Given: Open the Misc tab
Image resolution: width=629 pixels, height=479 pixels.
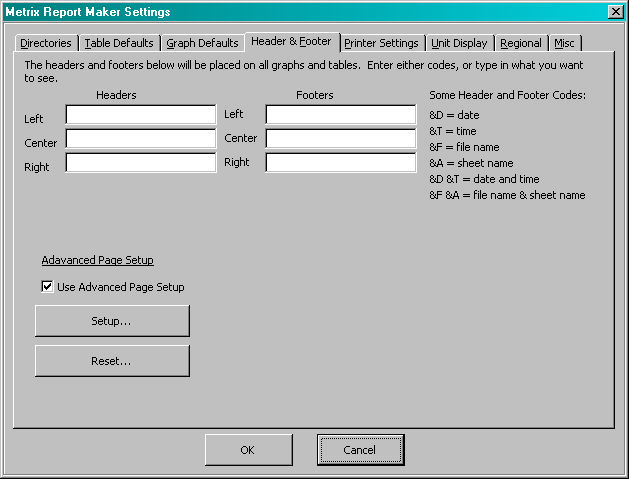Looking at the screenshot, I should (x=564, y=43).
